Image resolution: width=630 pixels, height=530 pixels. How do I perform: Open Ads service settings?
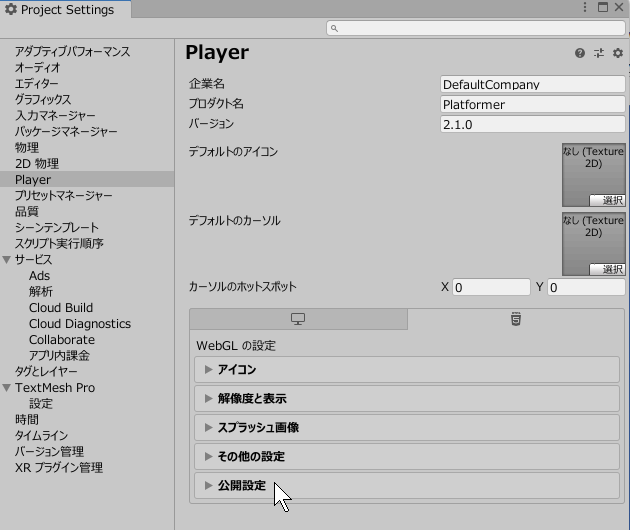[x=39, y=276]
